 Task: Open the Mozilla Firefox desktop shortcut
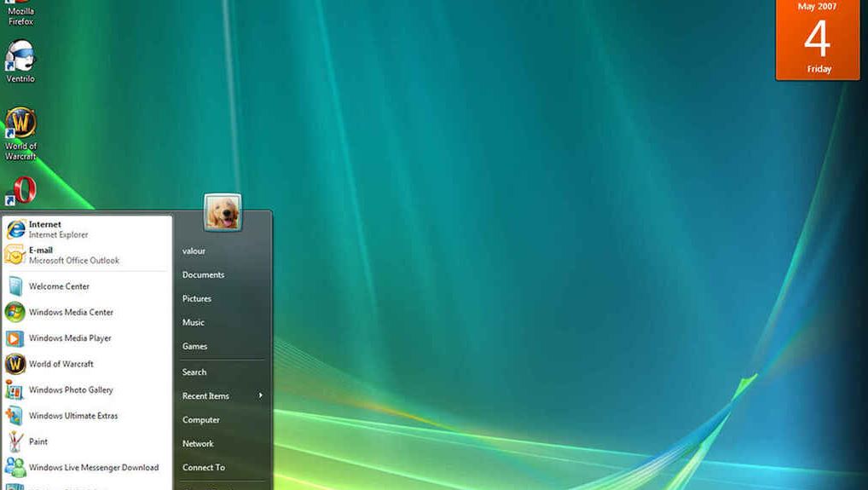tap(20, 14)
